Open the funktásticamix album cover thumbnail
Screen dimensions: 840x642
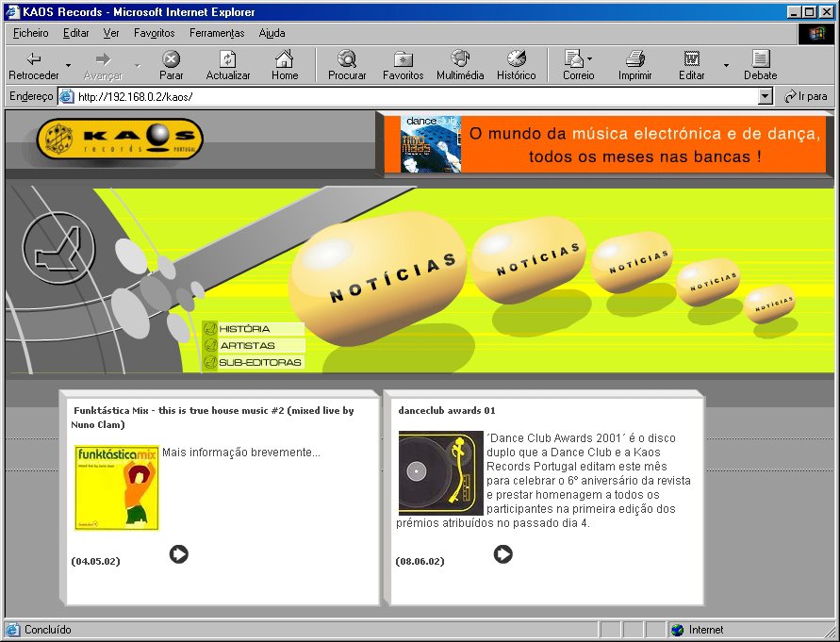tap(117, 487)
